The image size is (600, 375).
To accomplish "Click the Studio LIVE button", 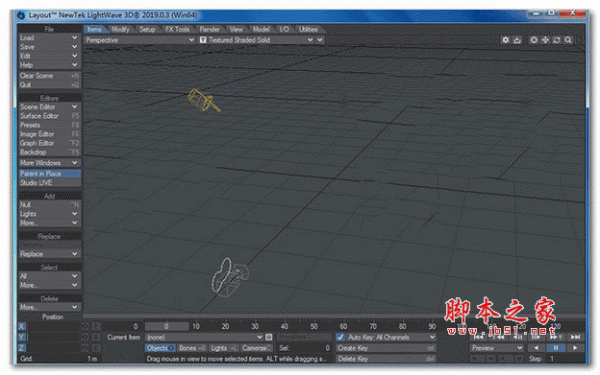I will click(x=49, y=183).
